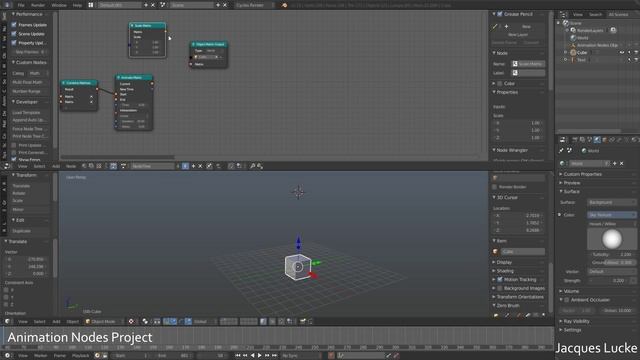
Task: Select the Cube object in outliner
Action: [582, 53]
